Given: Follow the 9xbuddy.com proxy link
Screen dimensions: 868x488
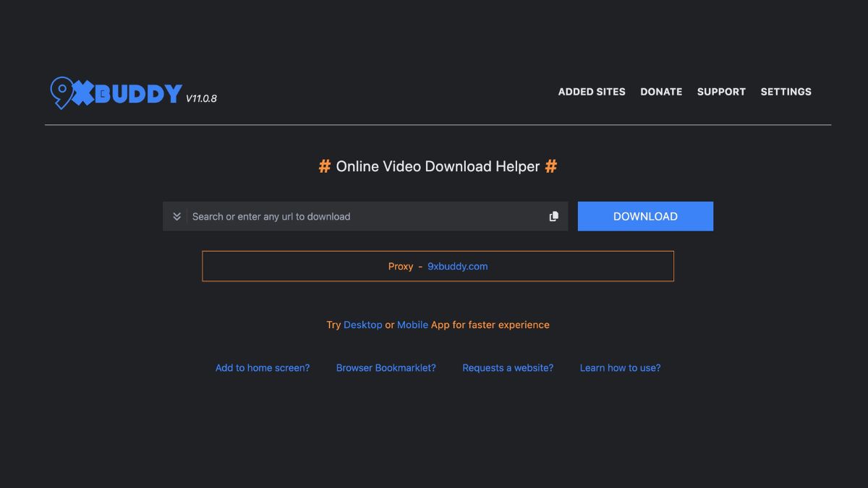Looking at the screenshot, I should click(457, 266).
